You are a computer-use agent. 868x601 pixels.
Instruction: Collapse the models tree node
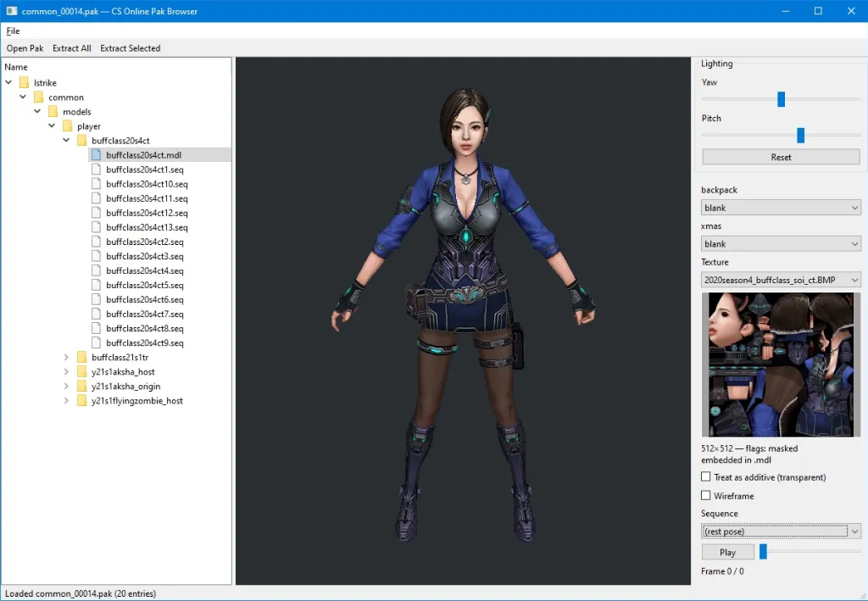pos(37,111)
